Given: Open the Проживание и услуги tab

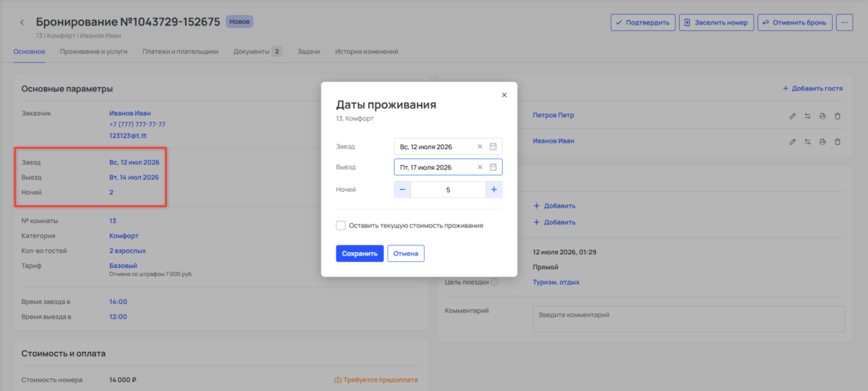Looking at the screenshot, I should [94, 51].
